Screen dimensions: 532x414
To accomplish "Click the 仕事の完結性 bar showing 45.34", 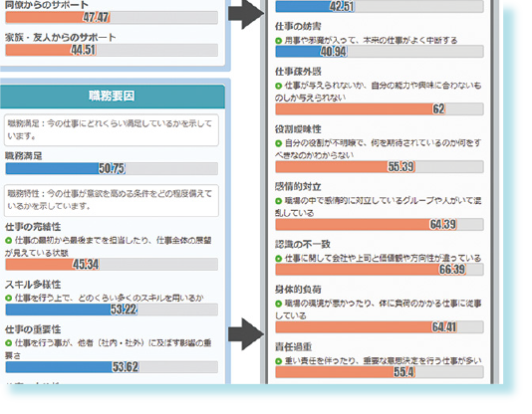I will 112,265.
